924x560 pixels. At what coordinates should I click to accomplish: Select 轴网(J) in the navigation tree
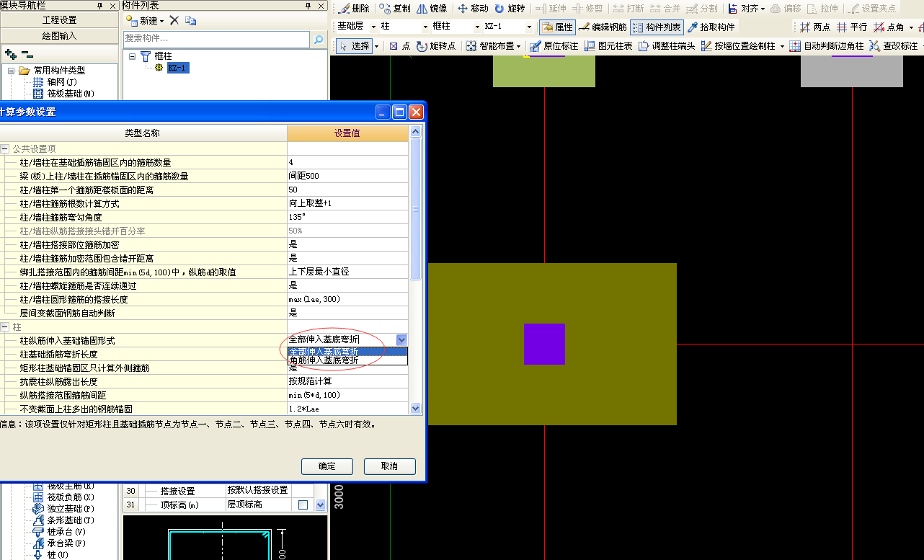[x=62, y=82]
